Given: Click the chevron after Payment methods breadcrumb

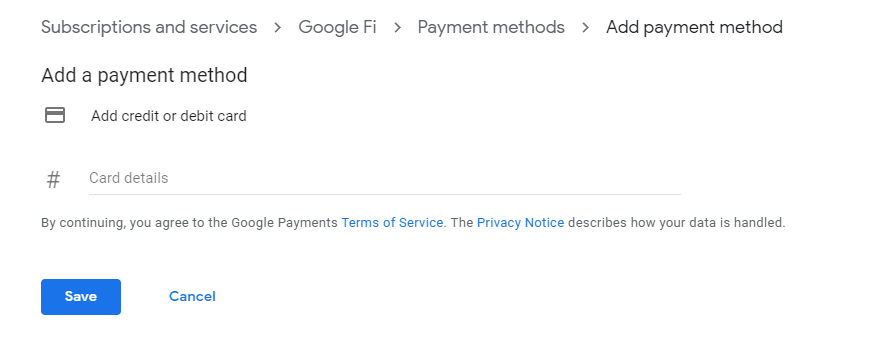Looking at the screenshot, I should [585, 28].
